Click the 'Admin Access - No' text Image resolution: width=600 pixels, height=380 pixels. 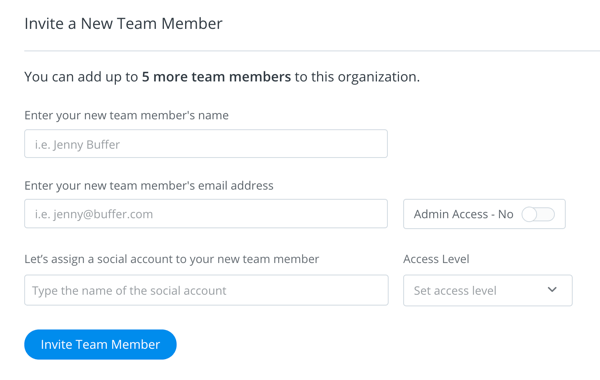tap(463, 214)
